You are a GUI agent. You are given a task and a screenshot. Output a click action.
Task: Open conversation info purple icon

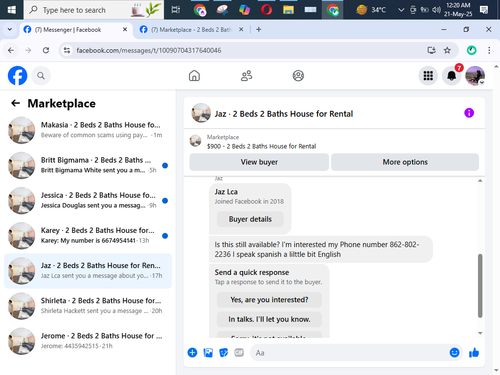tap(469, 113)
